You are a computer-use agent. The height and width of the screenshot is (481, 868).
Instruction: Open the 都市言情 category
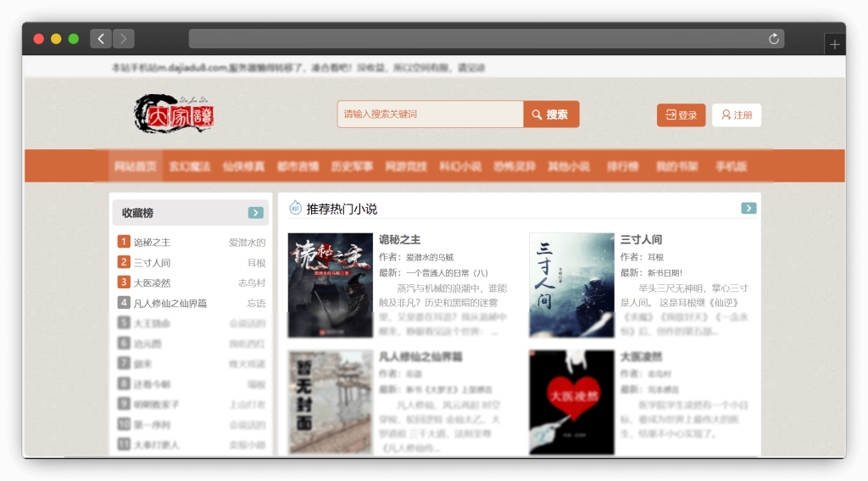point(298,166)
